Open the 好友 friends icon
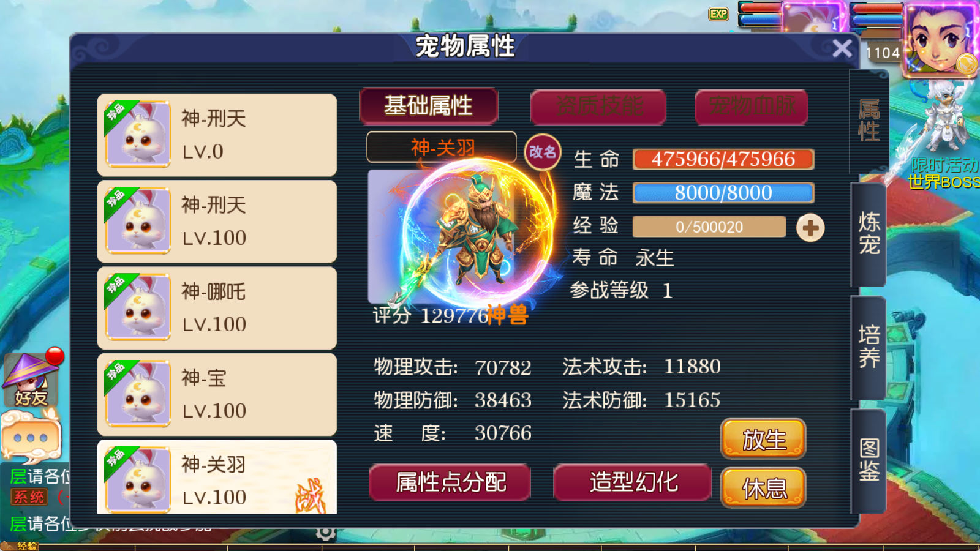This screenshot has width=980, height=551. click(x=32, y=380)
